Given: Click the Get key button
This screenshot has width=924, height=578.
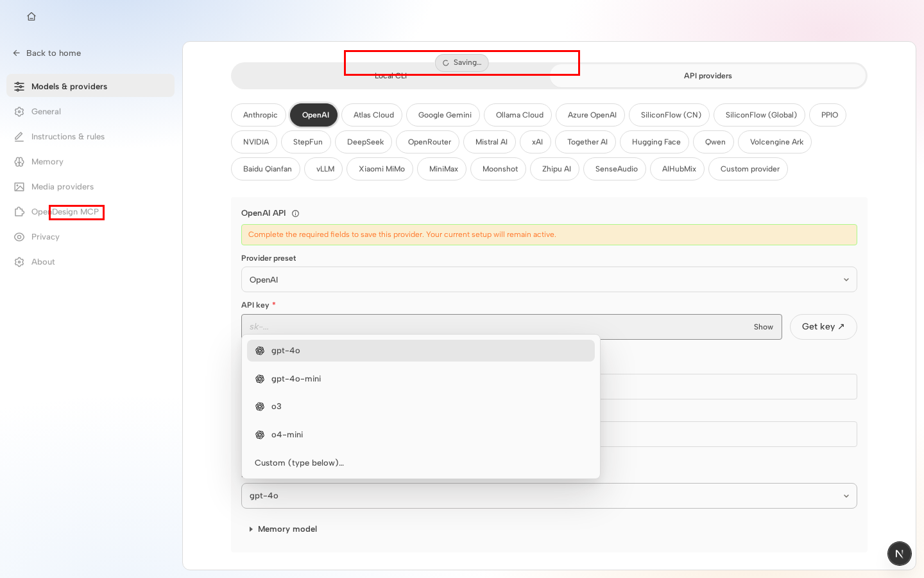Looking at the screenshot, I should 823,327.
